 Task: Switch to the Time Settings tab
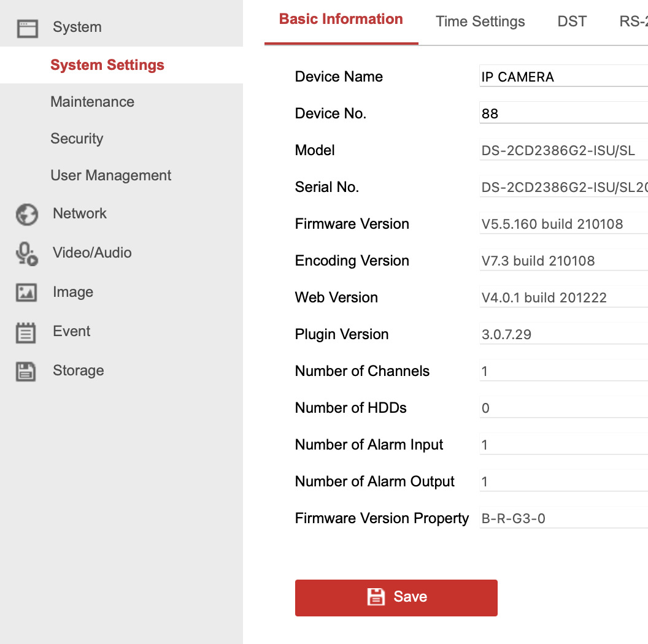pos(480,21)
